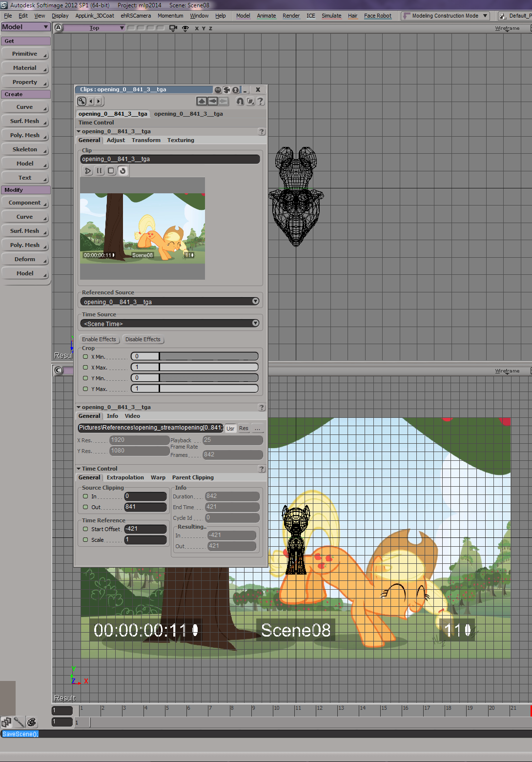Click the Y Max. crop slider
This screenshot has width=532, height=762.
208,389
